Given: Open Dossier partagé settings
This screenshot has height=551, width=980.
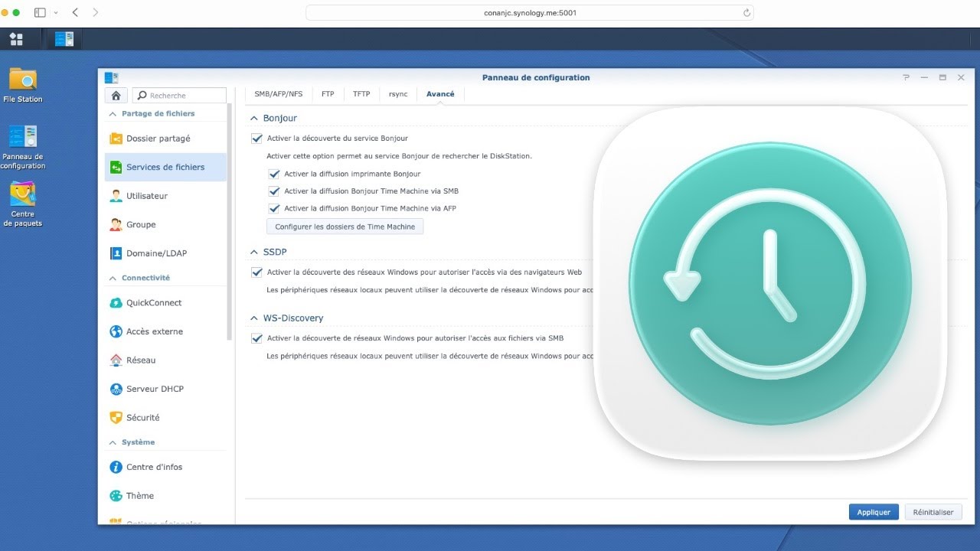Looking at the screenshot, I should tap(165, 139).
